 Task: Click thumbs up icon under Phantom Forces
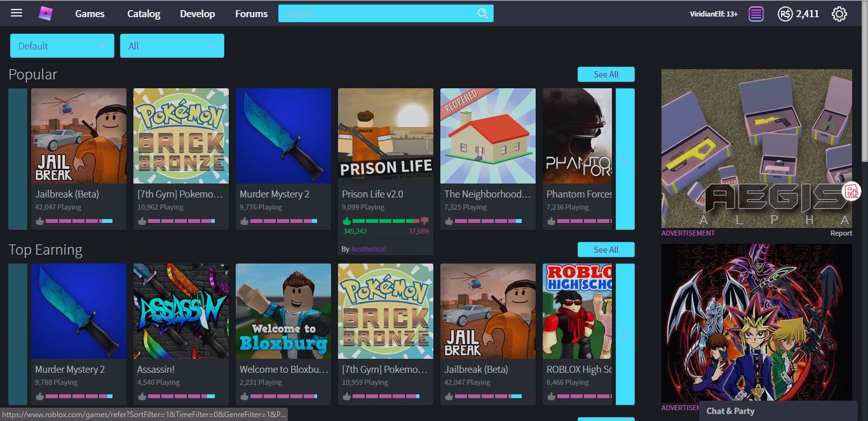click(551, 221)
